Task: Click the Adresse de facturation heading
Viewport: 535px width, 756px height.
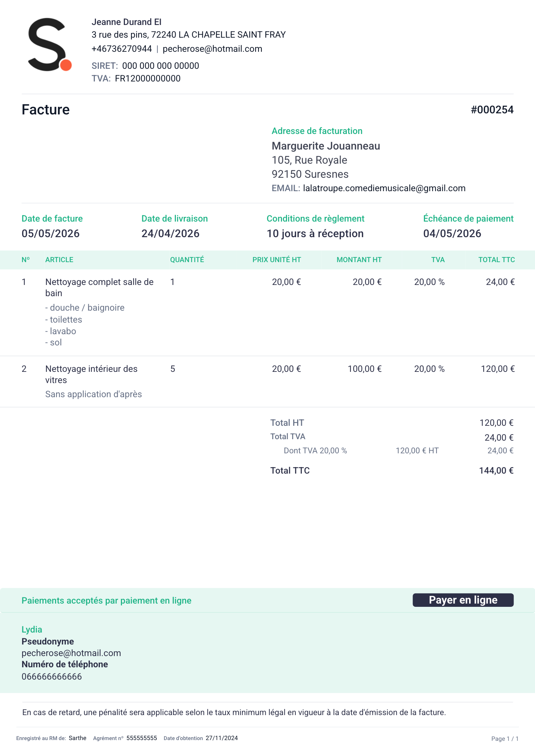Action: click(x=317, y=131)
